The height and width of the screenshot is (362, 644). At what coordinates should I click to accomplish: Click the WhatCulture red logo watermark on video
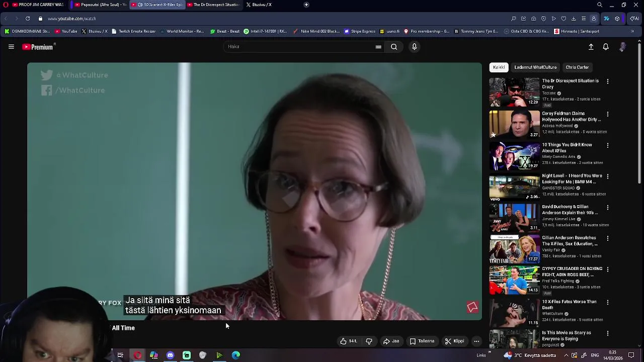tap(472, 307)
